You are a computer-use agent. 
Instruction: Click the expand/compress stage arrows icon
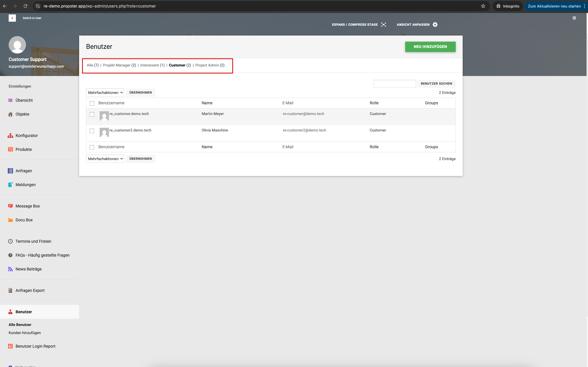tap(384, 25)
